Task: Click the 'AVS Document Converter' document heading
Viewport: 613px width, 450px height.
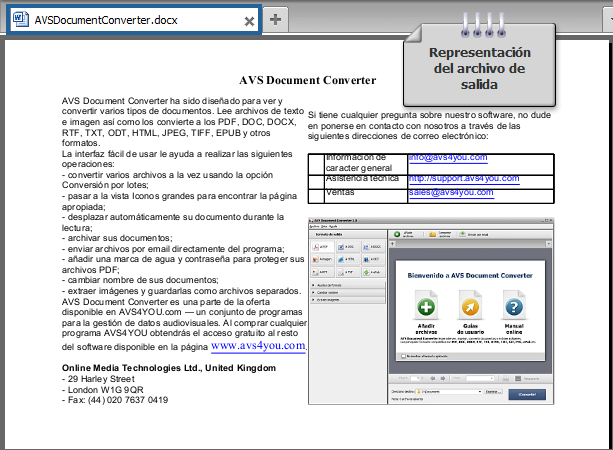Action: pos(308,80)
